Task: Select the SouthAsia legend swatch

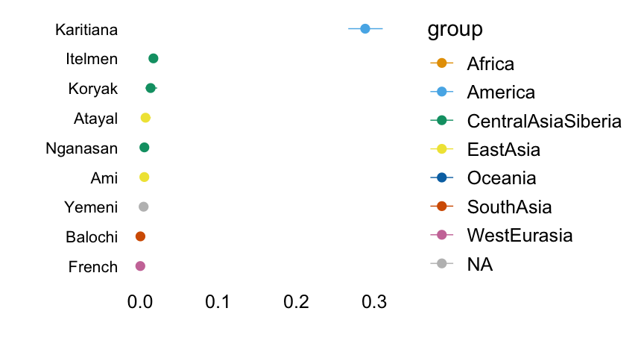Action: click(x=441, y=207)
